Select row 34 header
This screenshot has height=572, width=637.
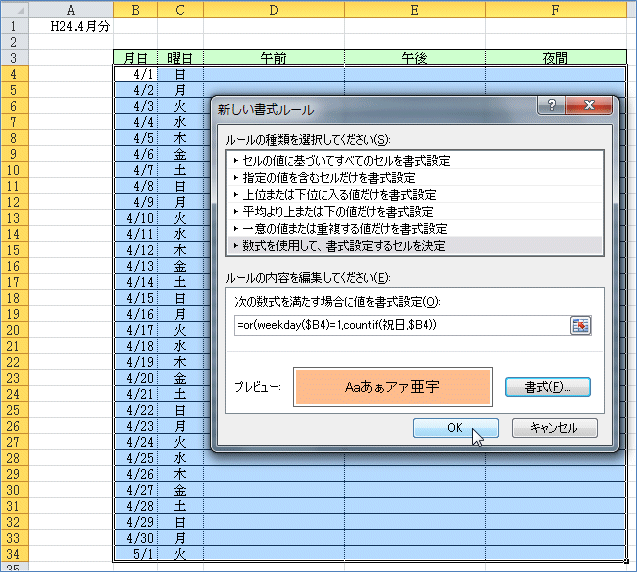[14, 554]
